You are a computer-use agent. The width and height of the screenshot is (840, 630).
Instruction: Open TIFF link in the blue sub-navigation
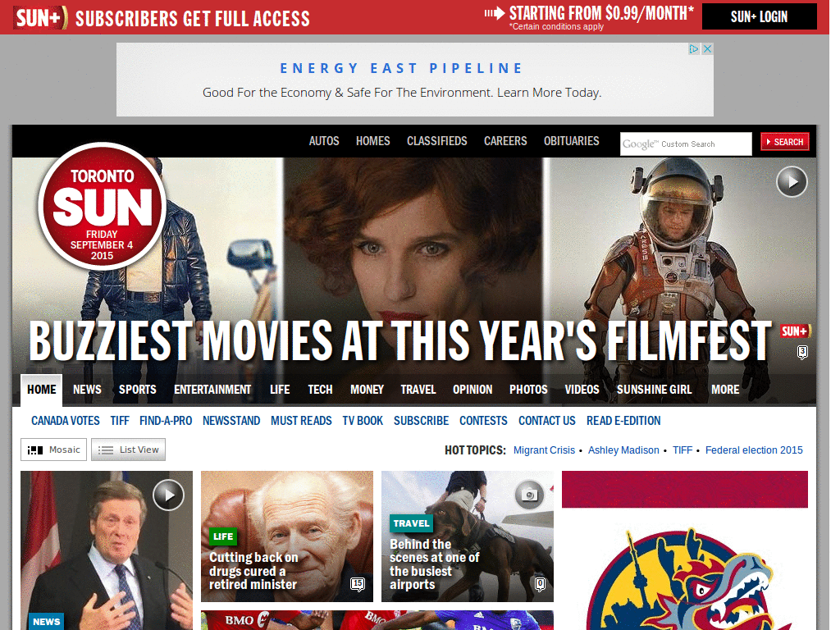coord(120,421)
